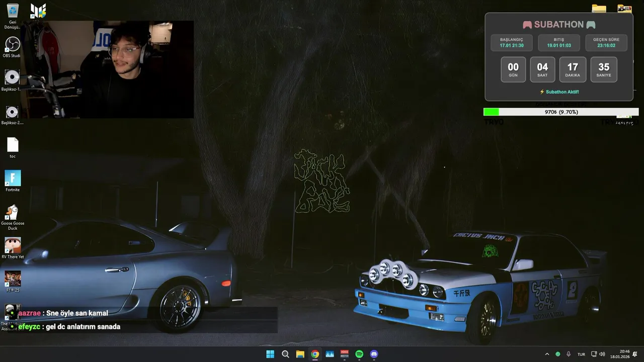Change TUR keyboard language
Screen dimensions: 644x362
[581, 354]
